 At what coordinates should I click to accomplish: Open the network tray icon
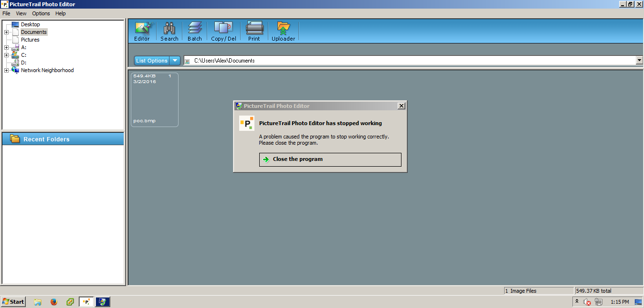click(x=599, y=302)
